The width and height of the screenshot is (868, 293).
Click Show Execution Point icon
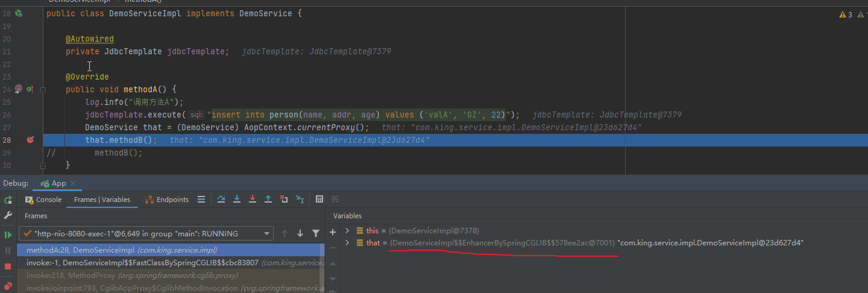(201, 200)
